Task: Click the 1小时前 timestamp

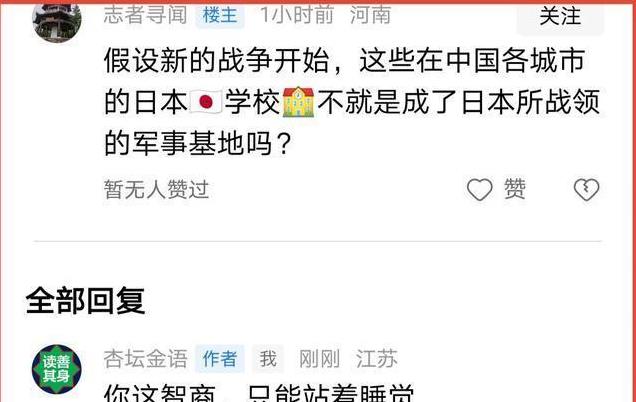Action: 297,15
